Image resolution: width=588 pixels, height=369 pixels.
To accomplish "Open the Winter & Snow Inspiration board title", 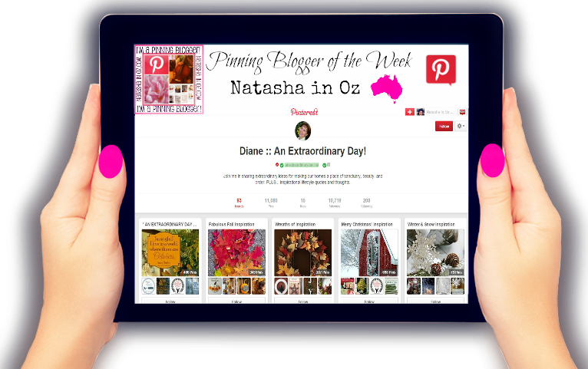I will pyautogui.click(x=431, y=224).
